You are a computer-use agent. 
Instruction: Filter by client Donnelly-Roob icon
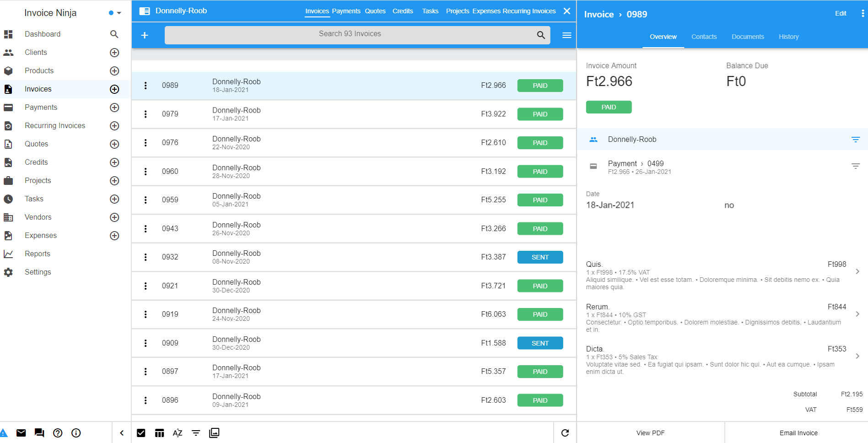[855, 140]
